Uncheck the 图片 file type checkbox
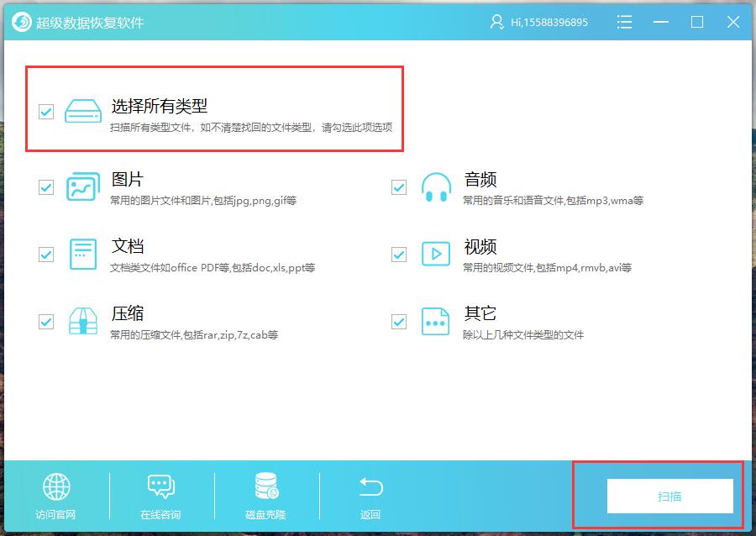The width and height of the screenshot is (756, 536). [x=46, y=187]
